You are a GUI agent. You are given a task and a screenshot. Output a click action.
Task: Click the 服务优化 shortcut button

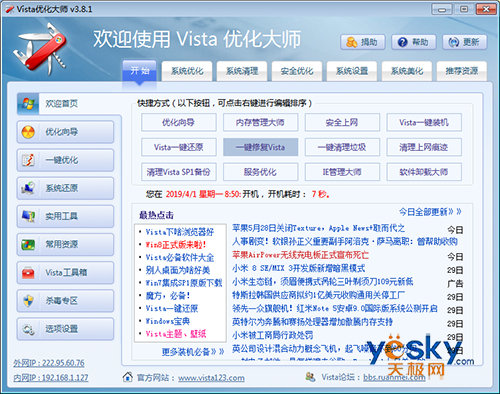point(260,172)
